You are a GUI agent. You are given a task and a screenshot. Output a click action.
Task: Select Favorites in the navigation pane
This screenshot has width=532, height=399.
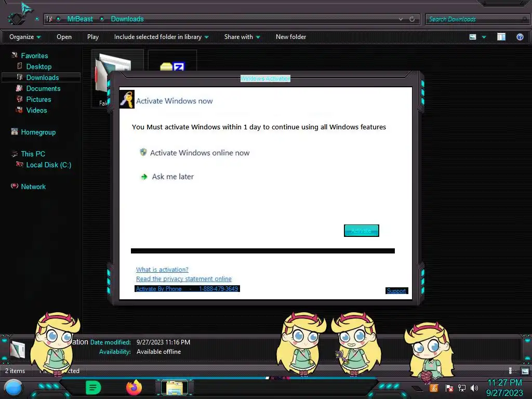34,56
